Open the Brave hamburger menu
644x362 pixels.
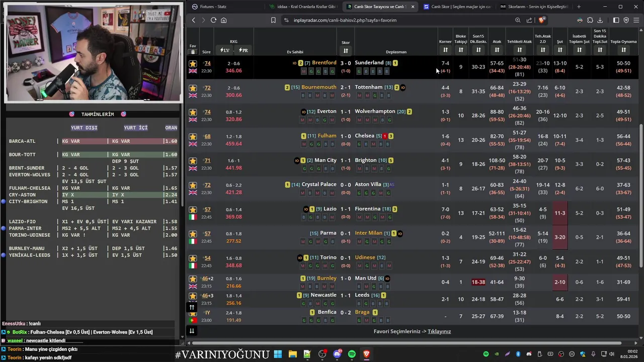tap(636, 20)
